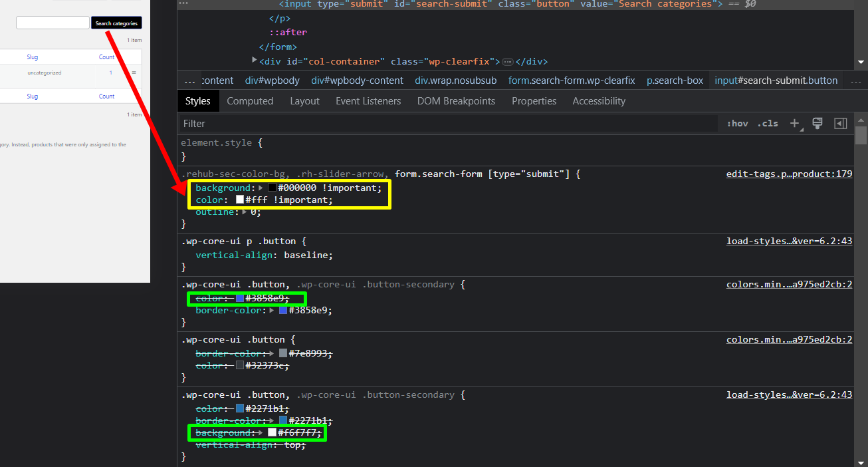
Task: Sort by Slug in the table header
Action: point(33,57)
